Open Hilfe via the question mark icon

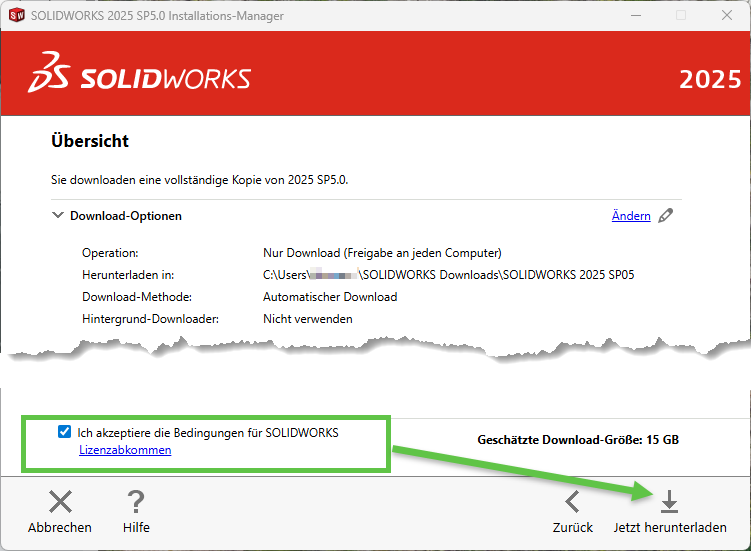pyautogui.click(x=136, y=502)
